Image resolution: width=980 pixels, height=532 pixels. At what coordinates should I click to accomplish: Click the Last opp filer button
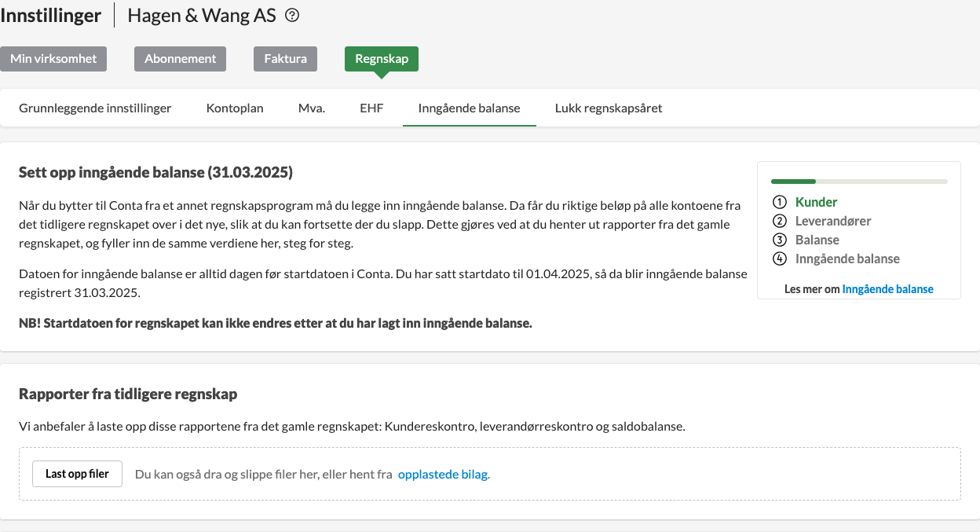tap(77, 474)
